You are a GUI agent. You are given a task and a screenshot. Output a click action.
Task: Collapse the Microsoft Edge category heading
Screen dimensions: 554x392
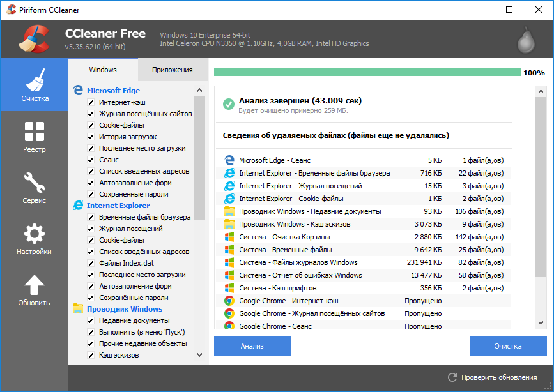click(113, 91)
